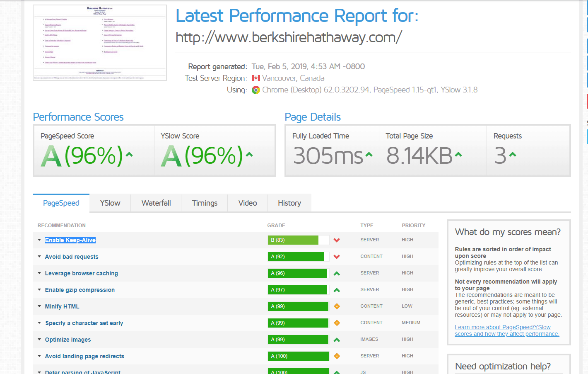This screenshot has height=374, width=588.
Task: Click the Fully Loaded Time arrow
Action: (x=369, y=155)
